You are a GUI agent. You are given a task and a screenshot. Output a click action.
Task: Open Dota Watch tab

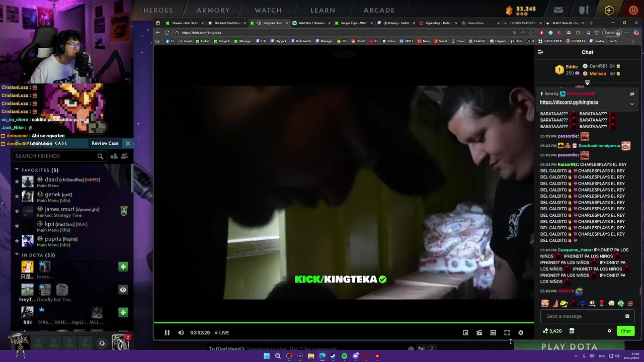click(x=268, y=10)
